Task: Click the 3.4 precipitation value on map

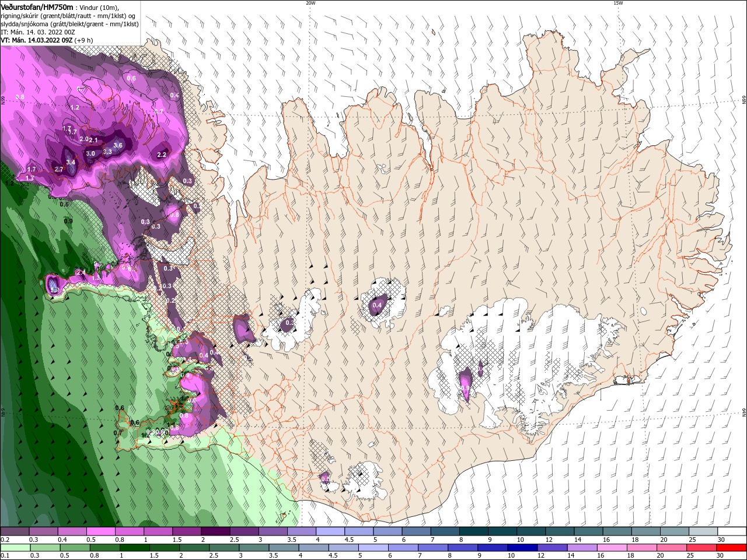Action: click(x=71, y=162)
